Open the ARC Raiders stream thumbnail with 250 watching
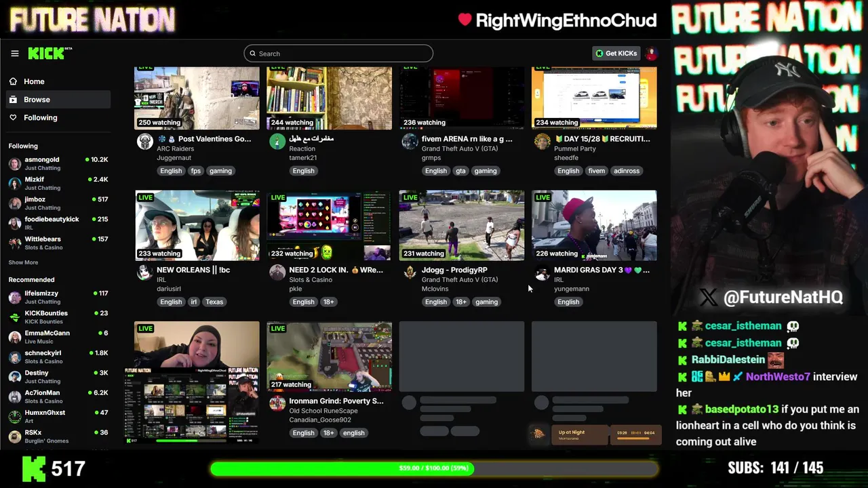The image size is (868, 488). pos(197,98)
